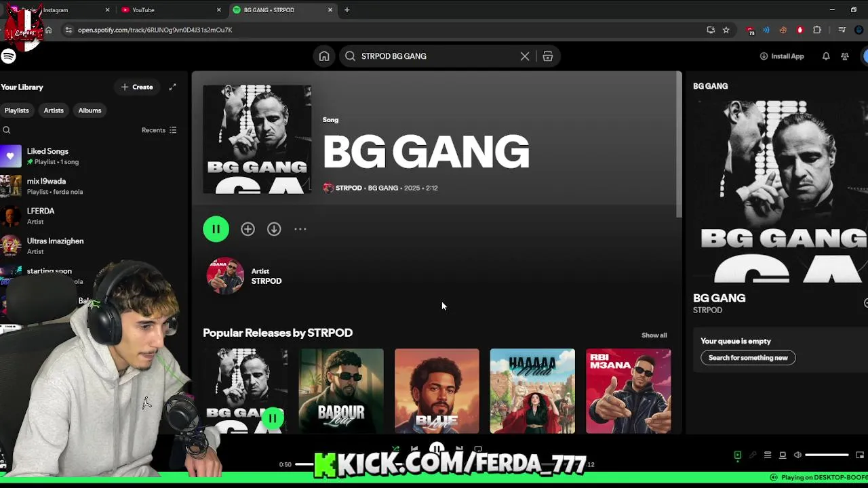Screen dimensions: 868x488
Task: Mute using the volume speaker icon
Action: coord(797,455)
